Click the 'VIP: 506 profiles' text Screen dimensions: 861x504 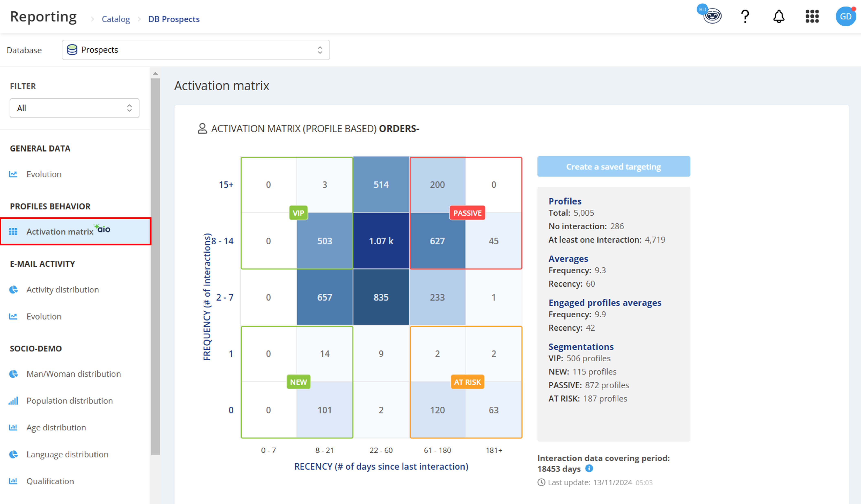click(x=579, y=358)
